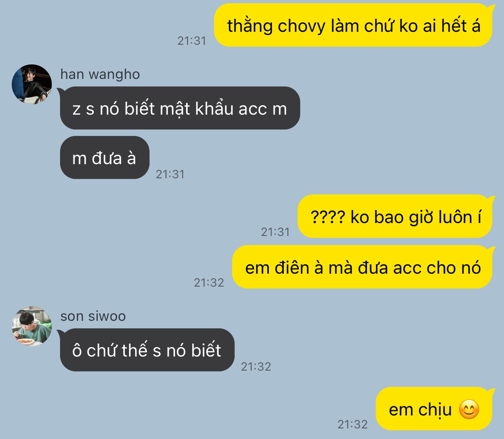504x439 pixels.
Task: Click the 21:32 timestamp next to son siwoo's message
Action: 256,366
